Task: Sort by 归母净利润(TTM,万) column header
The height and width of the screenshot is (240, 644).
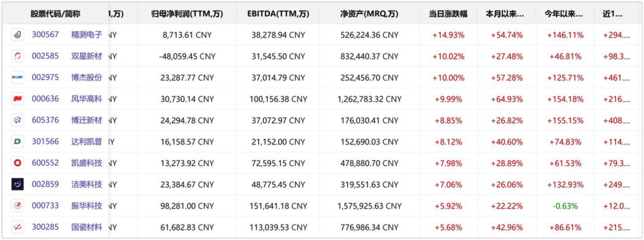Action: pos(187,14)
